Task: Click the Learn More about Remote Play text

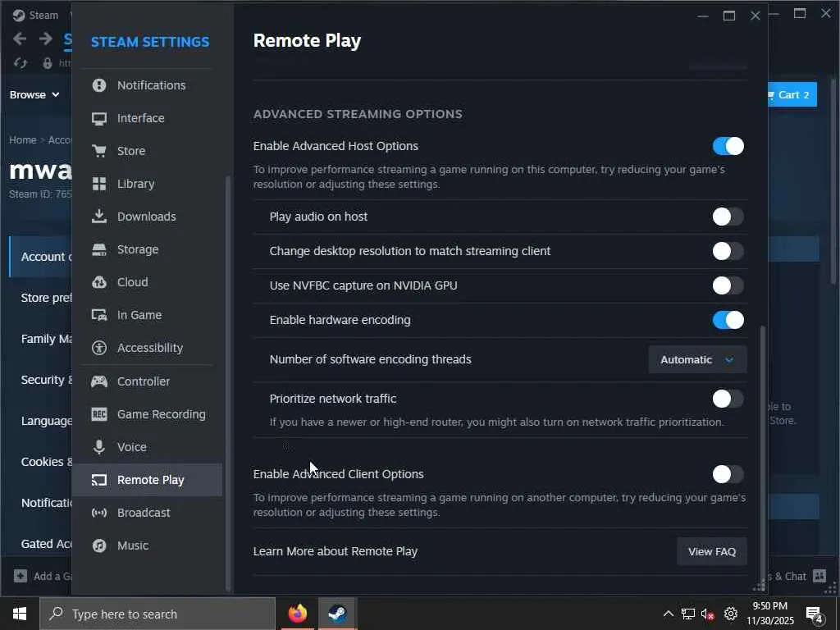Action: coord(335,551)
